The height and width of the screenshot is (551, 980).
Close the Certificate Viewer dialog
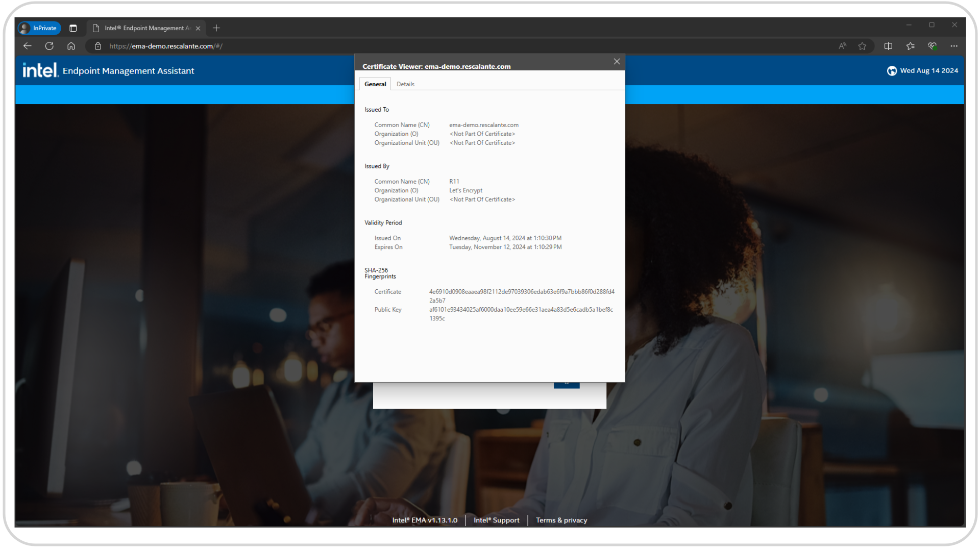617,61
